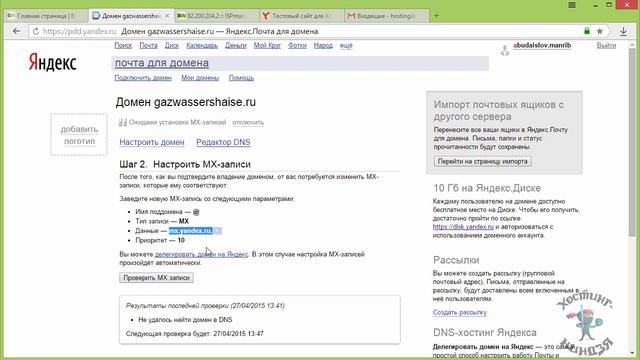This screenshot has width=640, height=360.
Task: Switch to the Тестовый сайт tab
Action: click(x=301, y=16)
